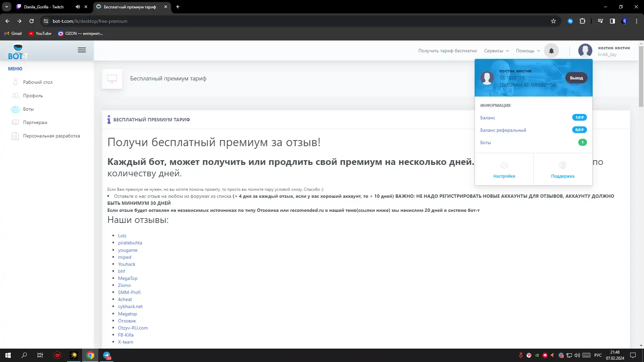Screen dimensions: 644x362
Task: Open Windows search from taskbar
Action: (x=24, y=355)
